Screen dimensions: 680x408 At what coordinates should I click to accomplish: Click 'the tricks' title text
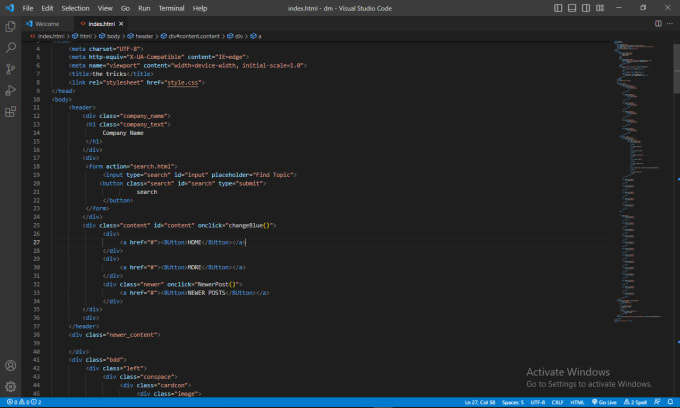pyautogui.click(x=109, y=74)
